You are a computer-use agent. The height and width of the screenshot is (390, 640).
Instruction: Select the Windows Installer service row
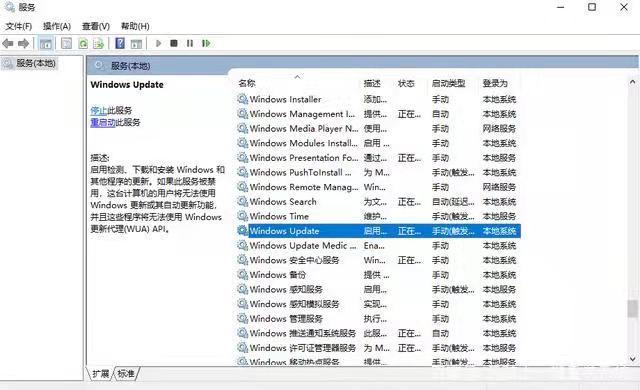click(378, 99)
